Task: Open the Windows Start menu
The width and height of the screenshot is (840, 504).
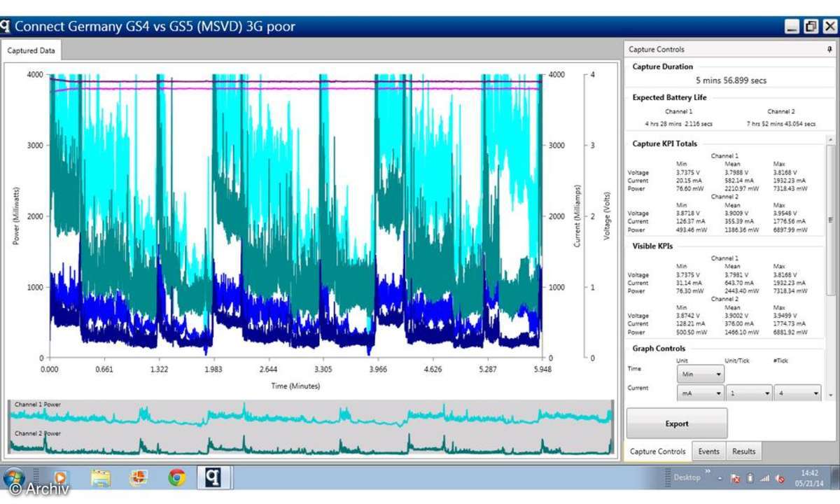Action: coord(14,477)
